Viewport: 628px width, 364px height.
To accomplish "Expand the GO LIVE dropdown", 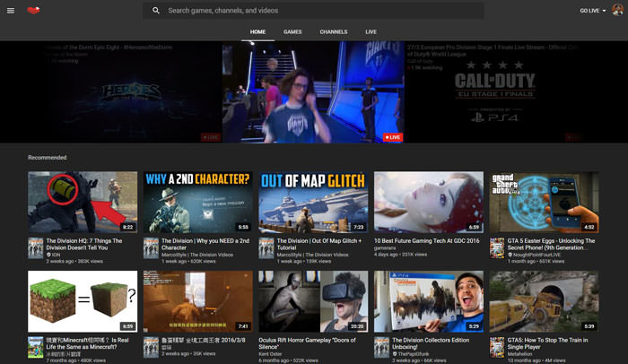I will coord(592,11).
